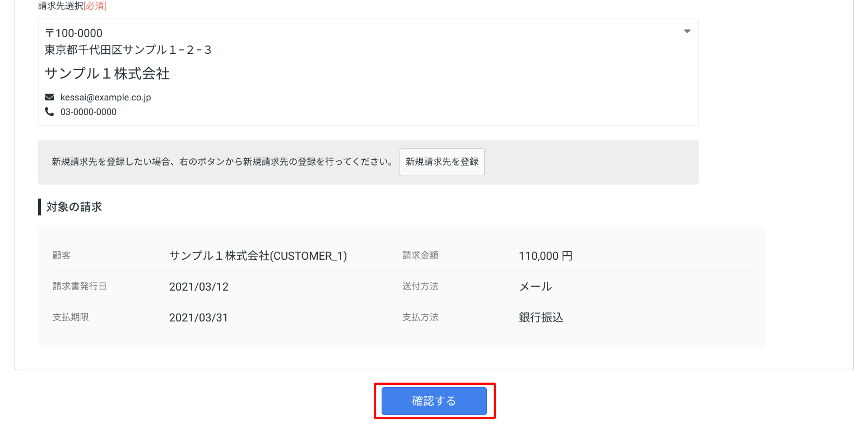This screenshot has width=868, height=437.
Task: Click the delivery method value メール
Action: (x=535, y=287)
